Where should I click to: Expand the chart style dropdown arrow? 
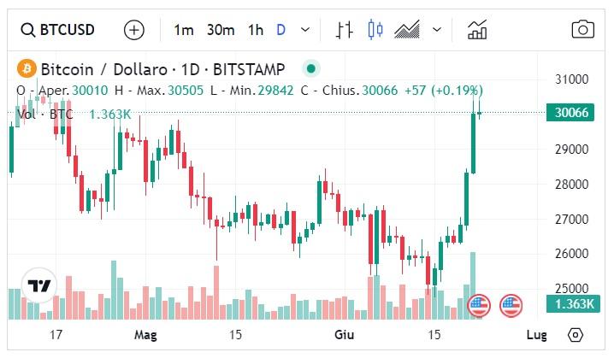point(437,30)
